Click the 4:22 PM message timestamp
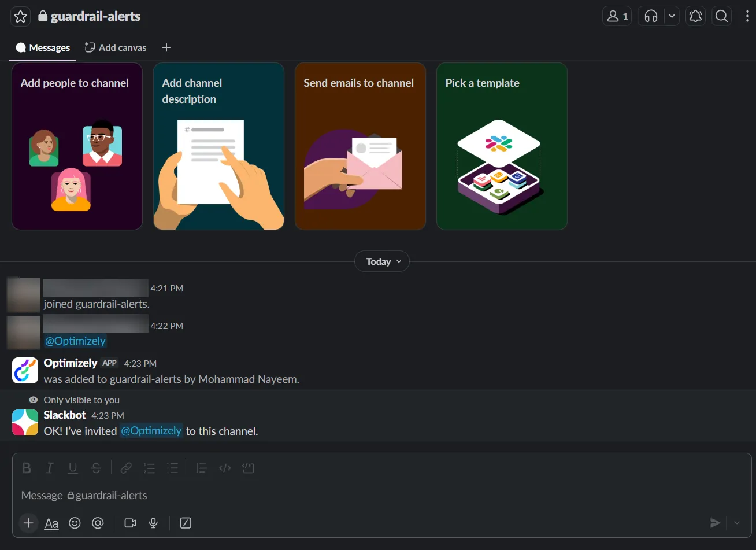This screenshot has width=756, height=550. (x=167, y=326)
